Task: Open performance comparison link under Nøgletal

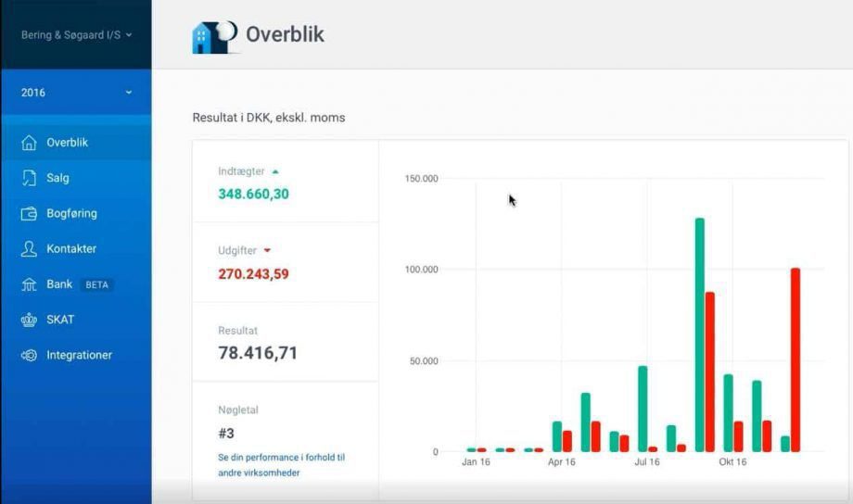Action: click(x=281, y=465)
